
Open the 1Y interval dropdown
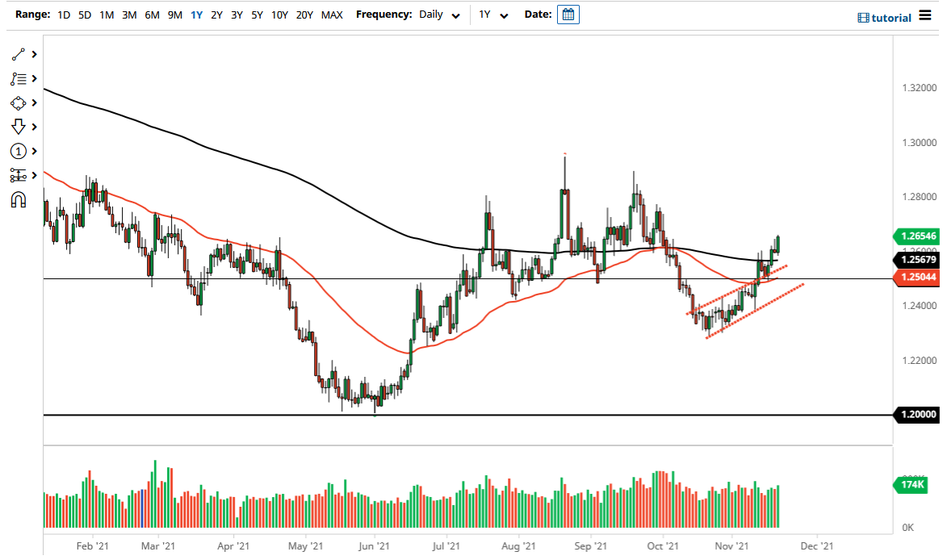click(495, 15)
